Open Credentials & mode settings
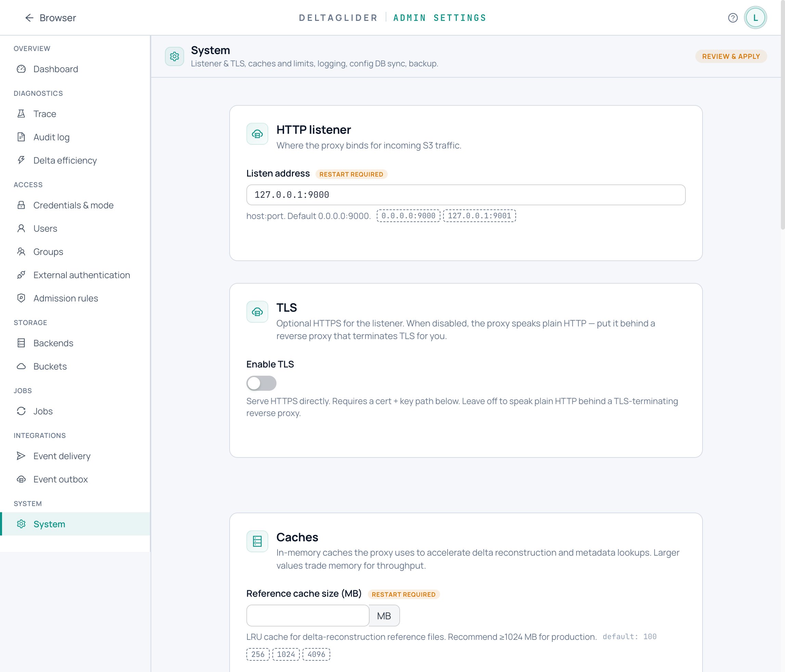 (x=75, y=205)
